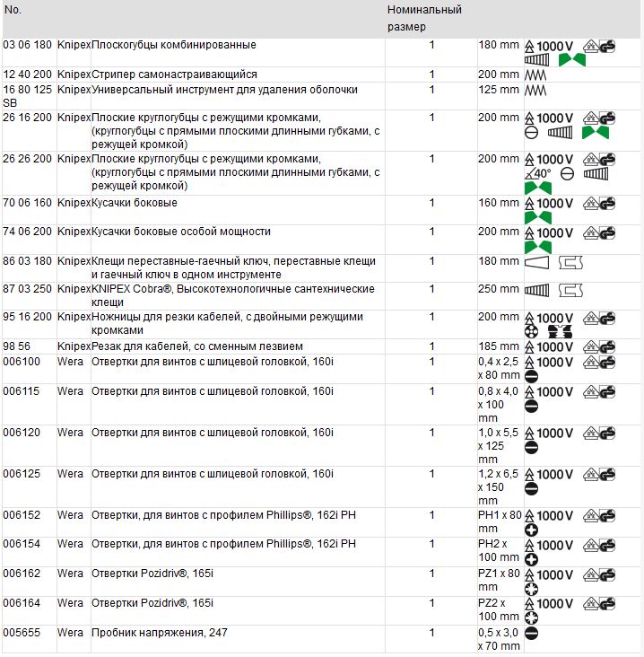Click the 1000V insulation icon in row 98 56
The image size is (644, 657).
pyautogui.click(x=549, y=346)
